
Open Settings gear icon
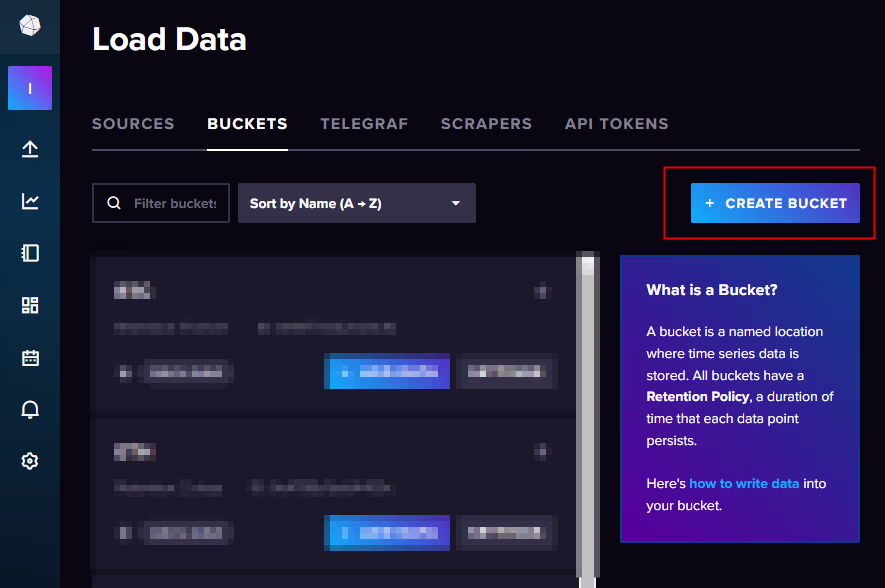[30, 461]
